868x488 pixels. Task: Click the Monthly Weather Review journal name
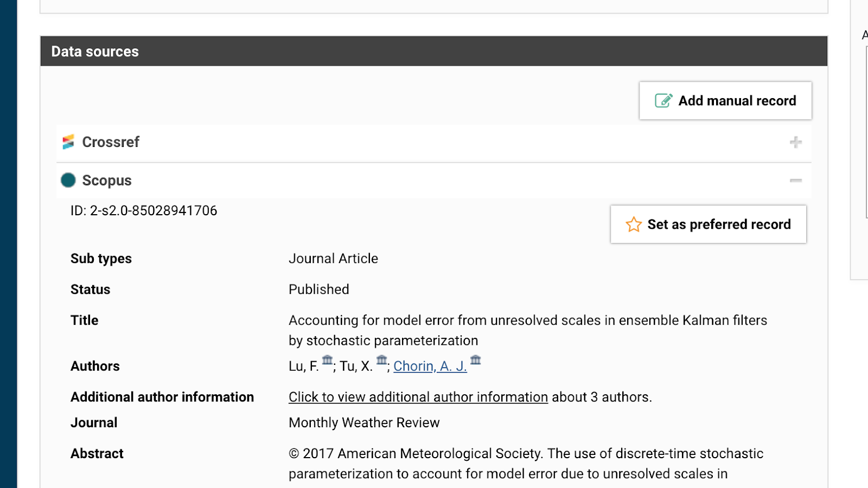click(364, 423)
